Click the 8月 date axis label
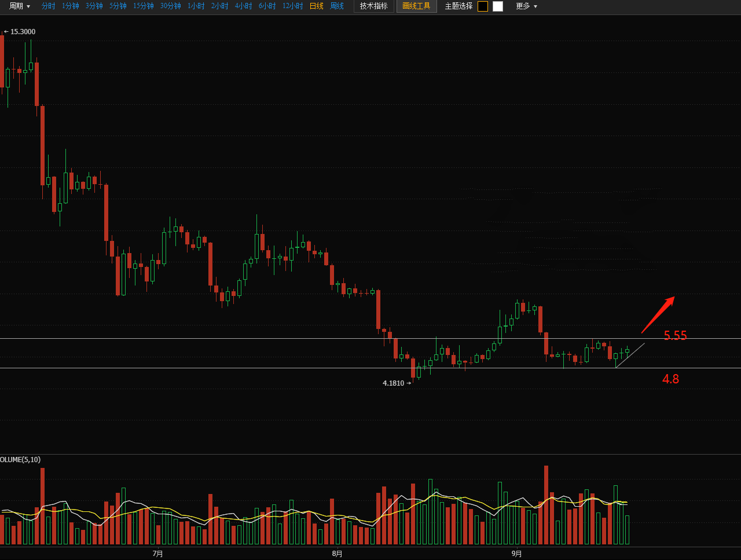741x560 pixels. (x=337, y=554)
